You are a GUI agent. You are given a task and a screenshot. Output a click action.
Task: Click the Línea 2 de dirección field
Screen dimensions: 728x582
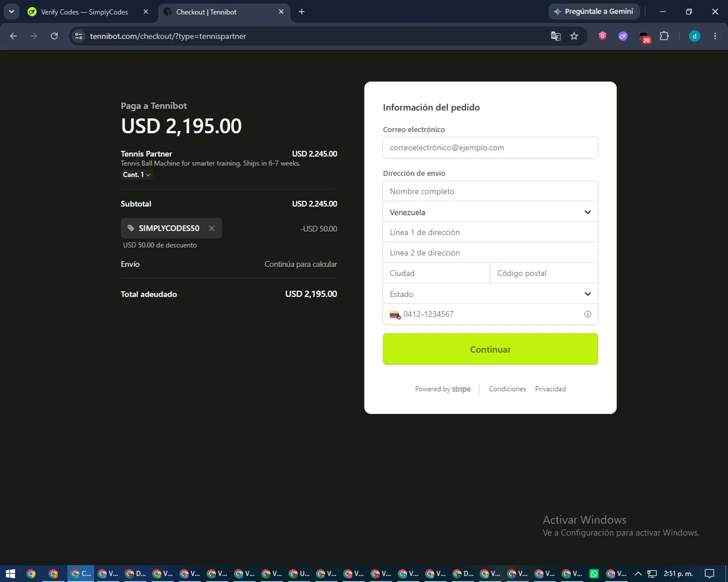490,253
